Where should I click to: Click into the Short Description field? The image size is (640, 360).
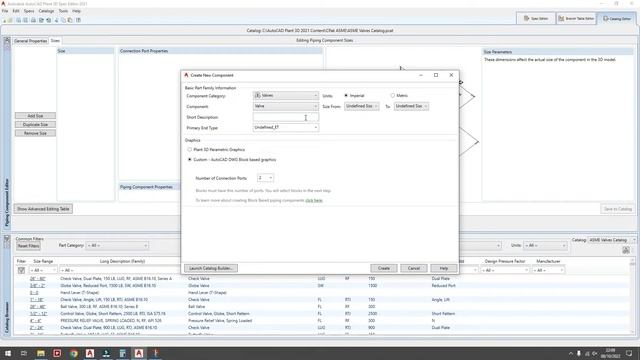coord(286,117)
